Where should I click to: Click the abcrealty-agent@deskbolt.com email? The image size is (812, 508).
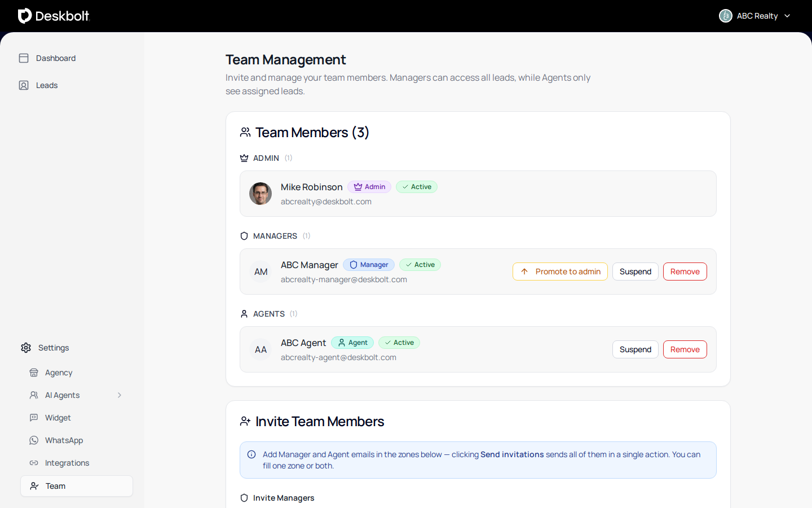[x=338, y=357]
